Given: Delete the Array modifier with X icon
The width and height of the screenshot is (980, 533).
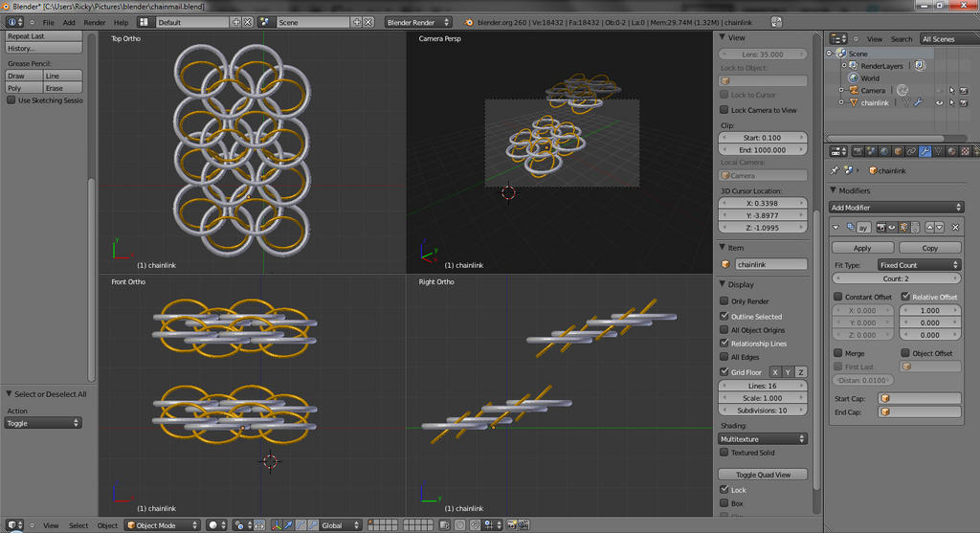Looking at the screenshot, I should coord(955,228).
